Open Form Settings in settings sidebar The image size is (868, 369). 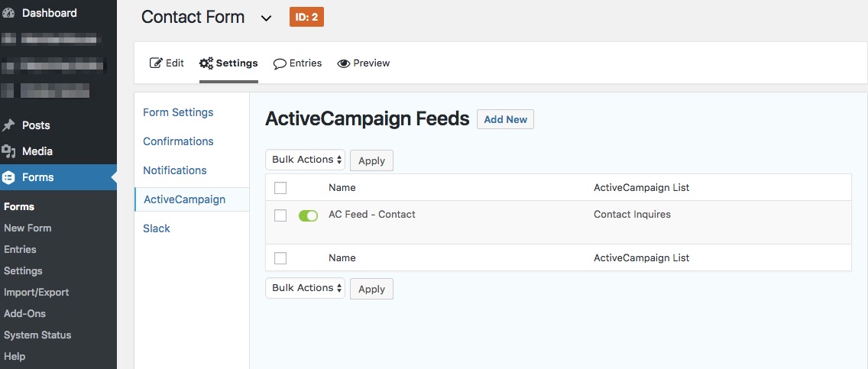178,112
